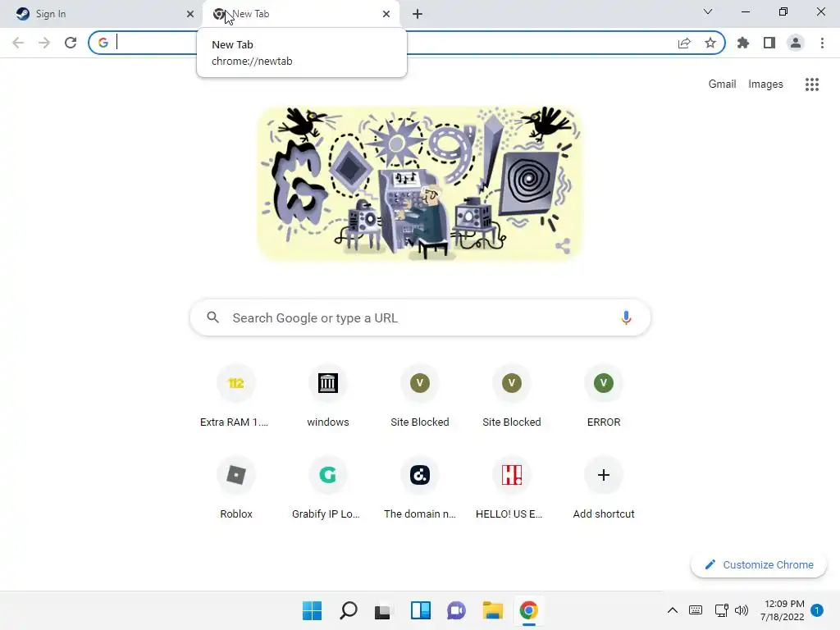Close the New Tab tab
This screenshot has height=630, width=840.
point(386,14)
